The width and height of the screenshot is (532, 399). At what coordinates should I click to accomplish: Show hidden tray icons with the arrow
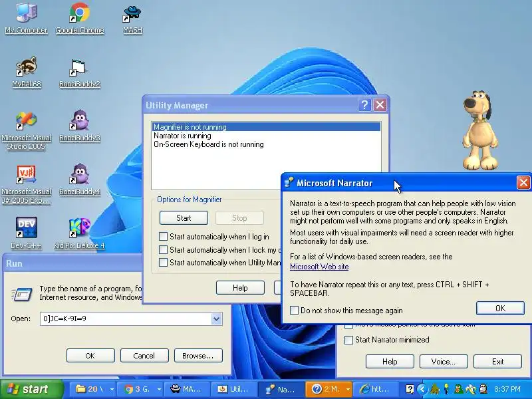[x=422, y=389]
